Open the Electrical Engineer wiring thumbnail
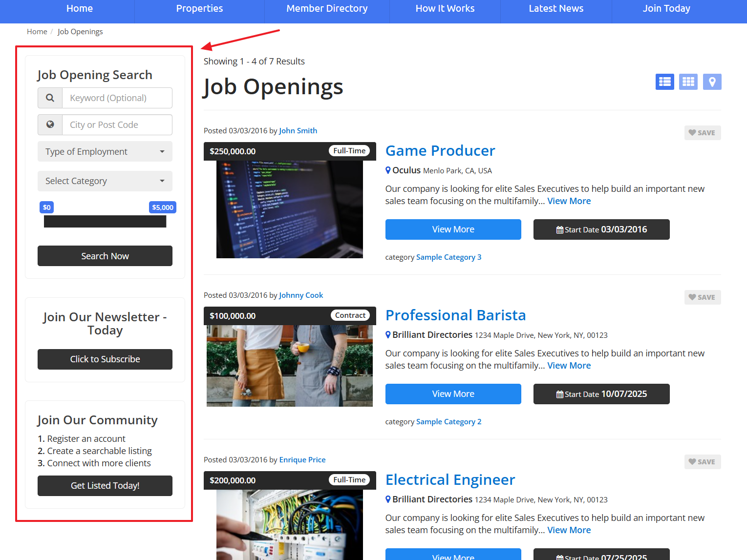Image resolution: width=747 pixels, height=560 pixels. [x=290, y=525]
